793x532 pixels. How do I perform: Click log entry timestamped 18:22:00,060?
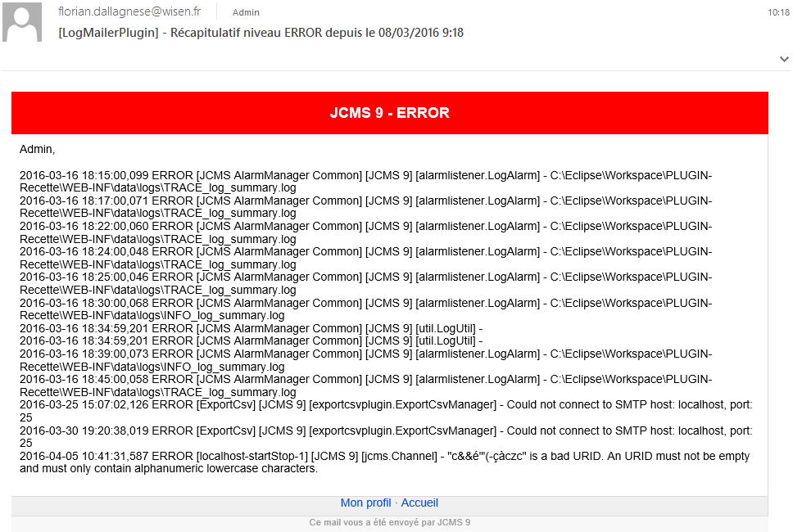tap(365, 232)
